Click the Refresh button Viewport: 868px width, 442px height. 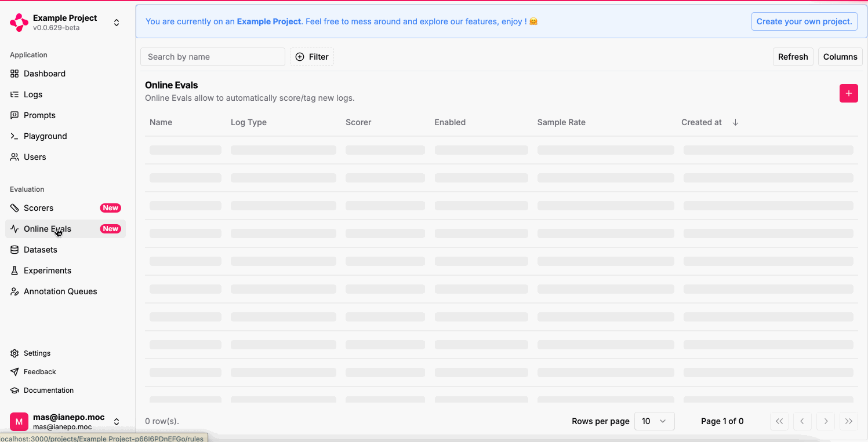tap(793, 57)
